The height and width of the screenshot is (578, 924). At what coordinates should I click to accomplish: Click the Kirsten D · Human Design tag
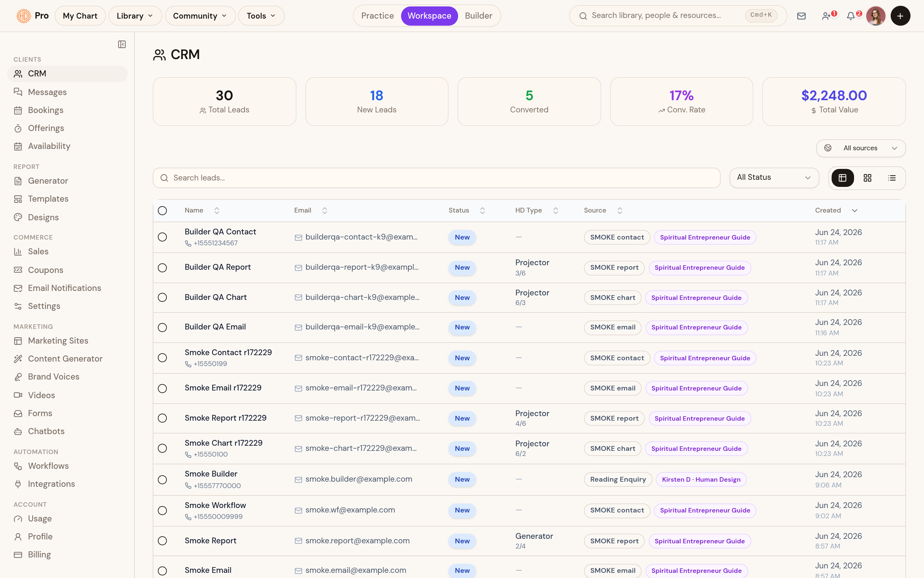[701, 479]
